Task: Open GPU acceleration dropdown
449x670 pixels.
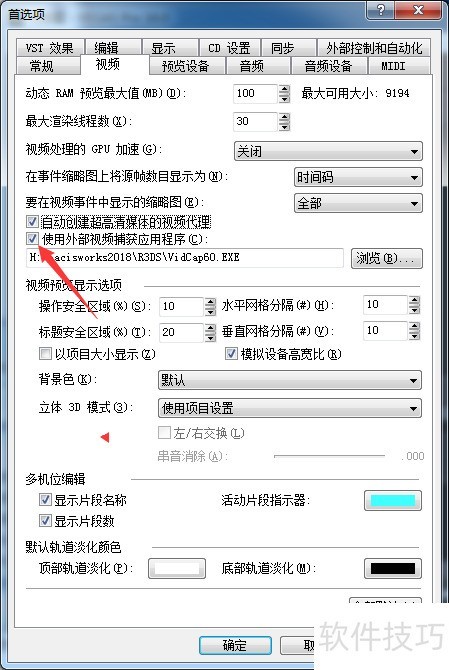Action: tap(328, 151)
